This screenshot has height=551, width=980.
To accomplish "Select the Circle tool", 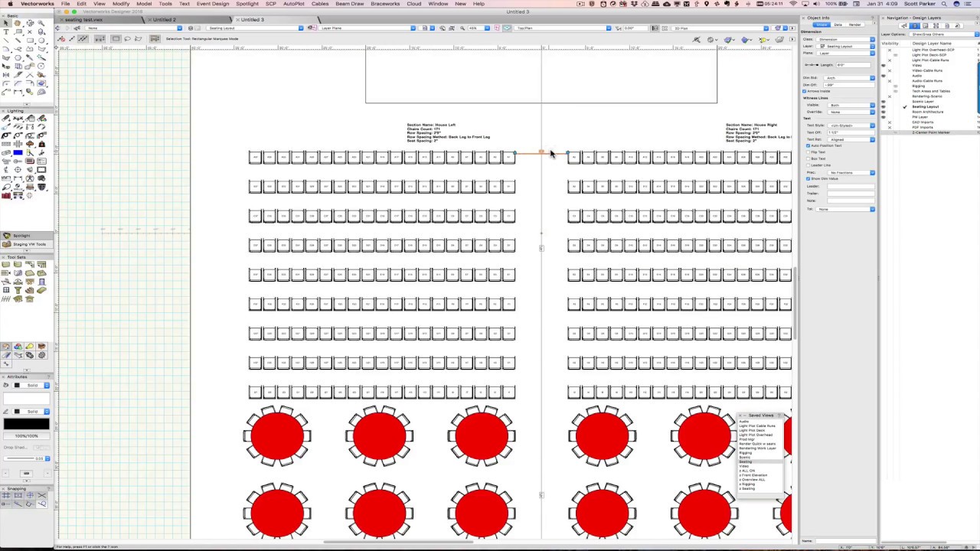I will tap(41, 41).
